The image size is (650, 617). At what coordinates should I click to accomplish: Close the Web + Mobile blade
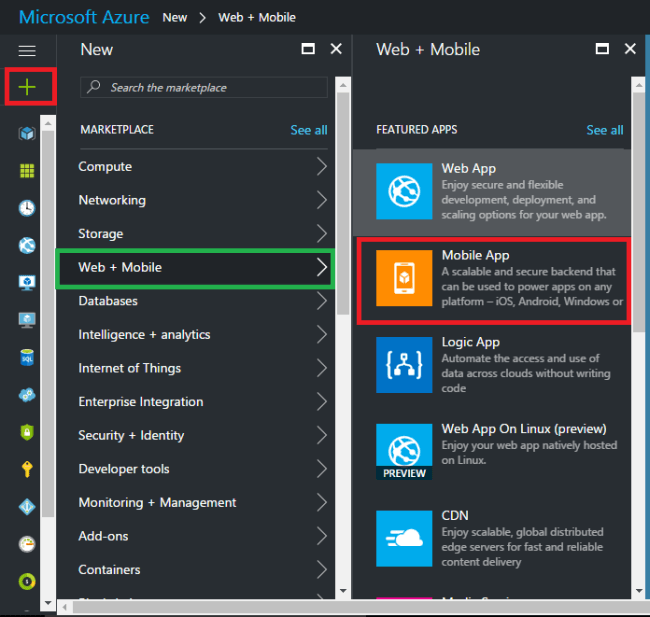(630, 49)
